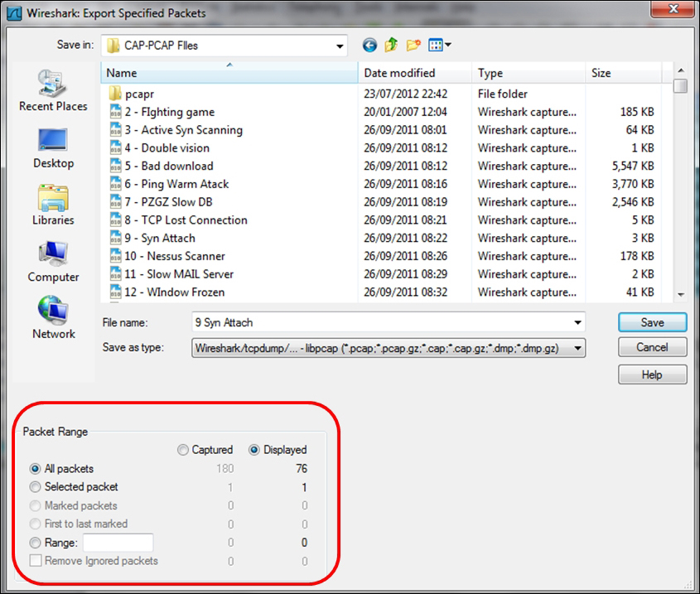Image resolution: width=700 pixels, height=594 pixels.
Task: Click the '178 KB' size value
Action: pyautogui.click(x=637, y=256)
